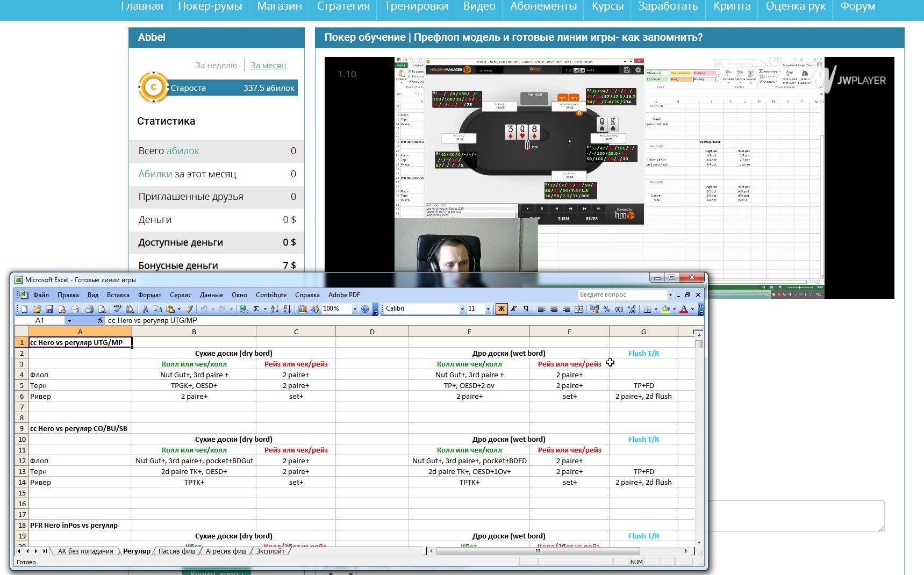Apply percent style format
924x575 pixels.
(606, 309)
